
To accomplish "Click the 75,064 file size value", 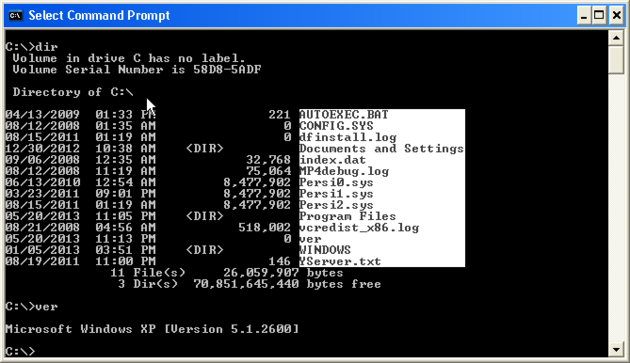I will tap(268, 171).
